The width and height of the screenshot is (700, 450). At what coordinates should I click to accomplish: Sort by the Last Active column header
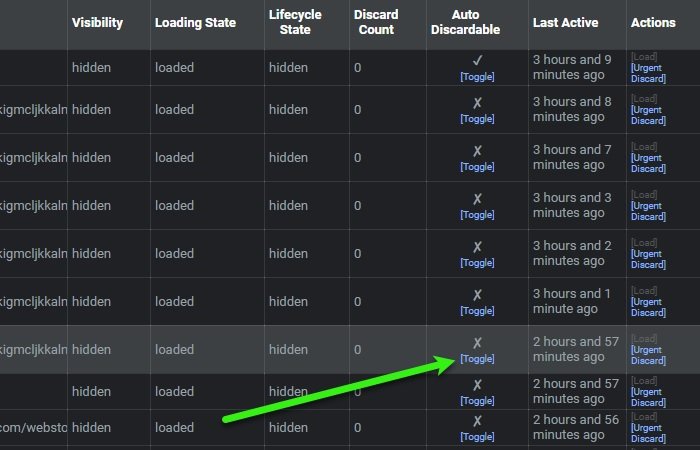coord(567,22)
